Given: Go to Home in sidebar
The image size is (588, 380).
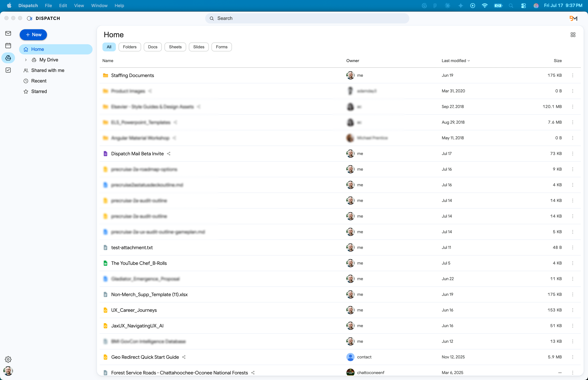Looking at the screenshot, I should click(56, 49).
